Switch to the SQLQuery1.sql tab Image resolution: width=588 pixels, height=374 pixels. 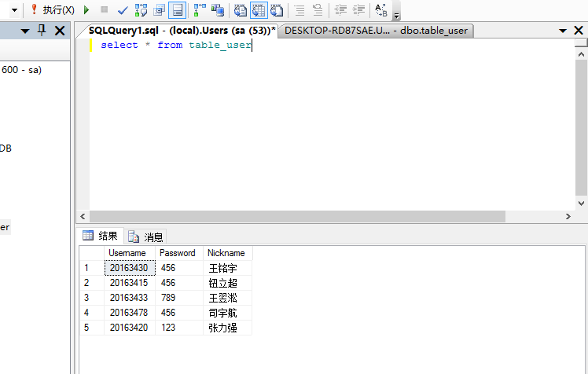[x=182, y=31]
